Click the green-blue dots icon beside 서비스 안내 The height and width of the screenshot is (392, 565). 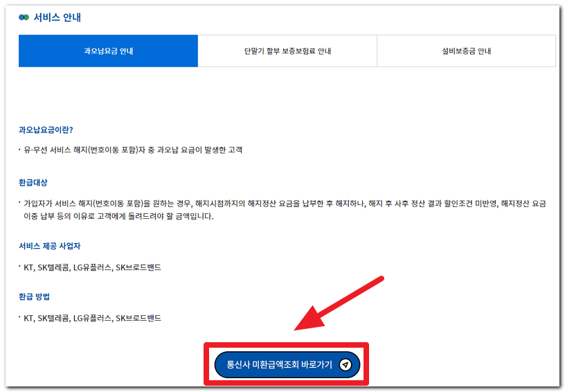tap(24, 17)
